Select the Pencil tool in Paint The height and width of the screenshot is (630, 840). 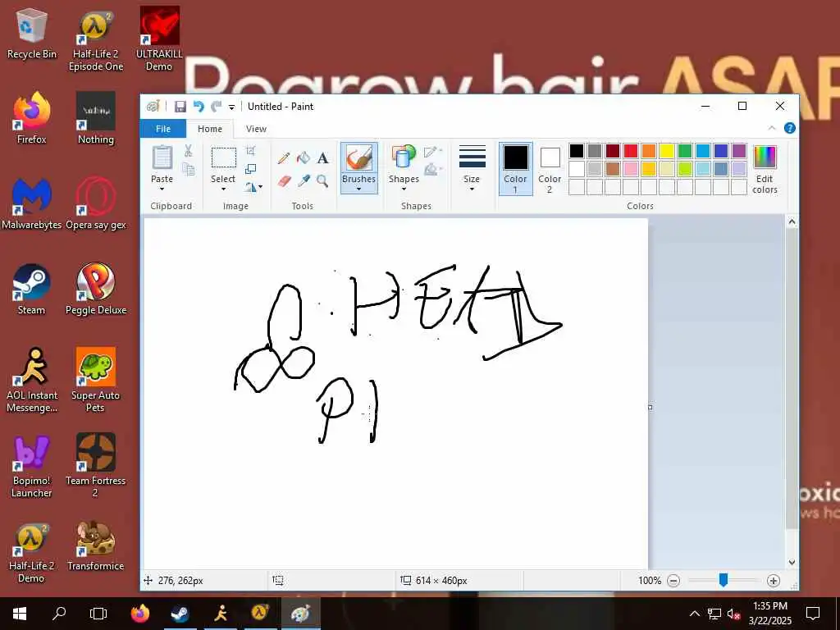[284, 158]
